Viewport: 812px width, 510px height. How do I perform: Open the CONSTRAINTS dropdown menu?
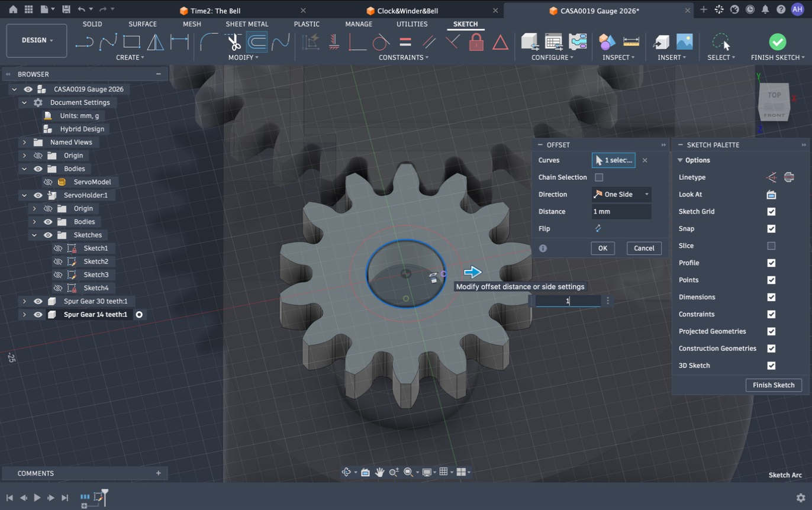[x=404, y=57]
